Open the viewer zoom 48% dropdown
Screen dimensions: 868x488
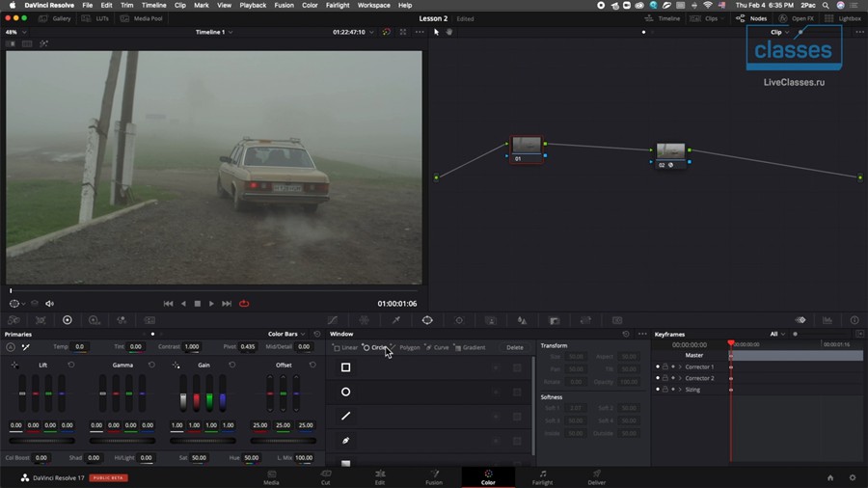pyautogui.click(x=15, y=32)
